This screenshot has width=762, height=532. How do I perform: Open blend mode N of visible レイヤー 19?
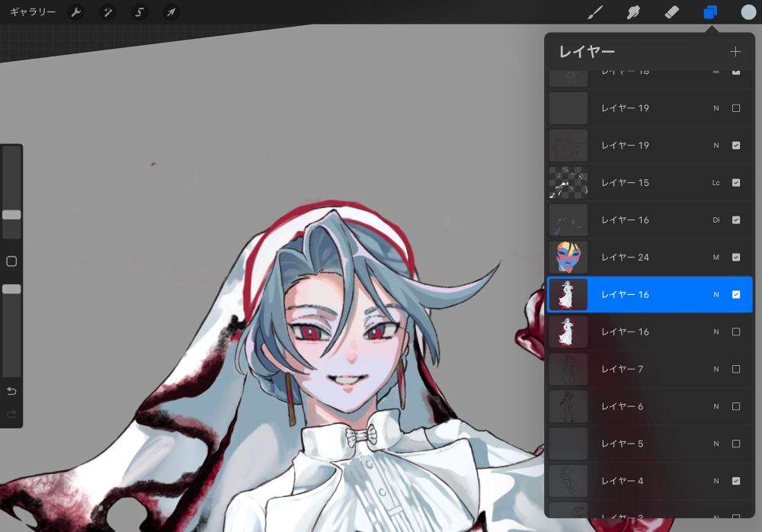coord(716,146)
